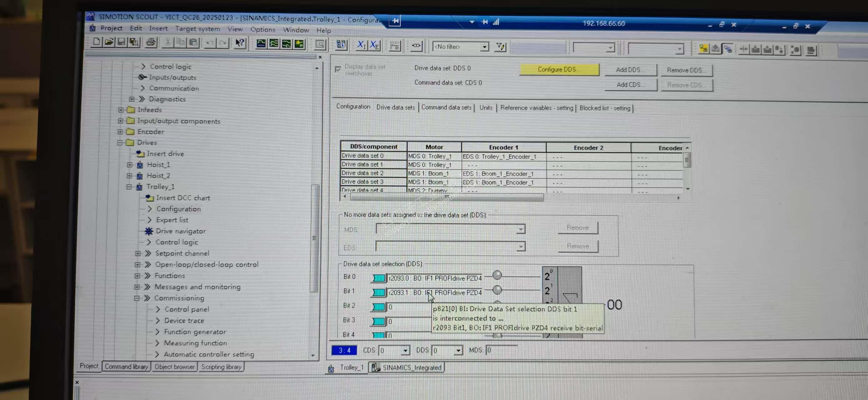Click the XI symbol browser toolbar icon
Image resolution: width=868 pixels, height=400 pixels.
tap(361, 45)
